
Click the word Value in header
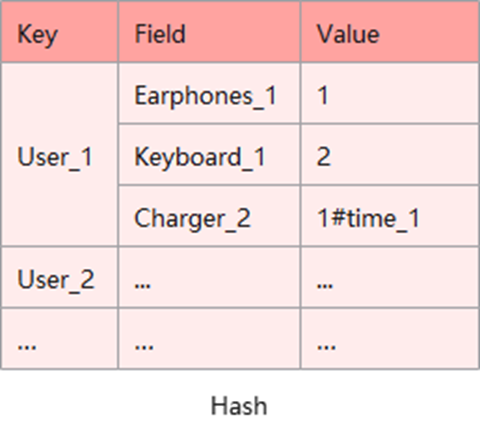(348, 34)
